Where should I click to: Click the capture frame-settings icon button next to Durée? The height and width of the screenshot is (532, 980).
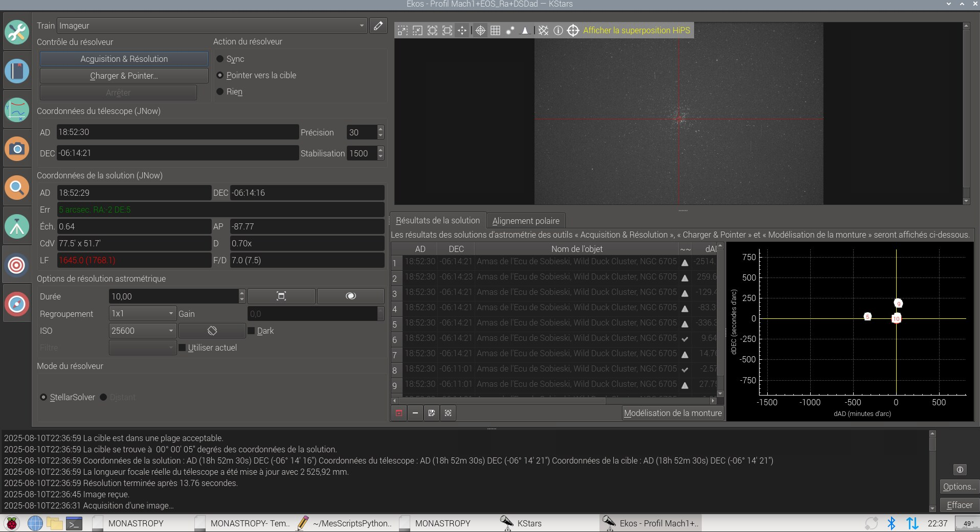281,296
